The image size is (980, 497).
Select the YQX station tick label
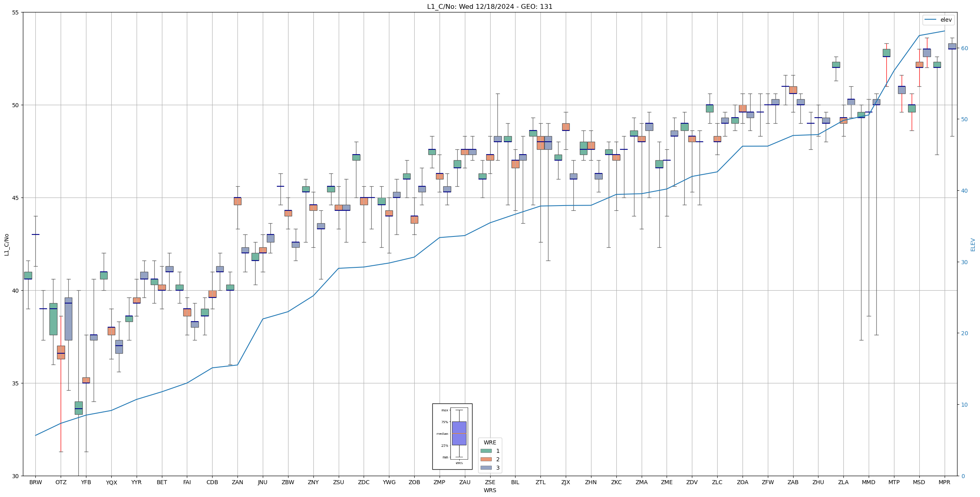(111, 483)
